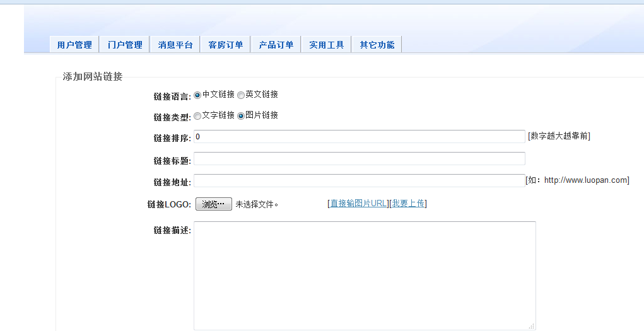
Task: Click the 我要上传 link
Action: 408,203
